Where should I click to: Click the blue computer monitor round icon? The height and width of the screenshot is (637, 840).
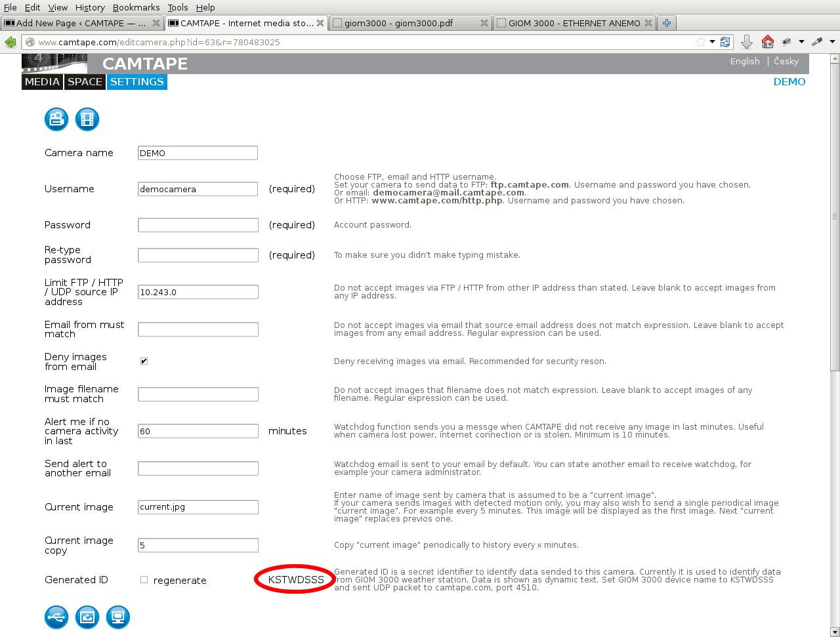(118, 617)
